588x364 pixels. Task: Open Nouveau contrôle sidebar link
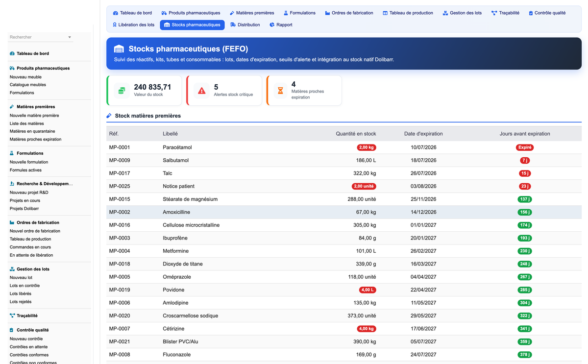pos(26,339)
